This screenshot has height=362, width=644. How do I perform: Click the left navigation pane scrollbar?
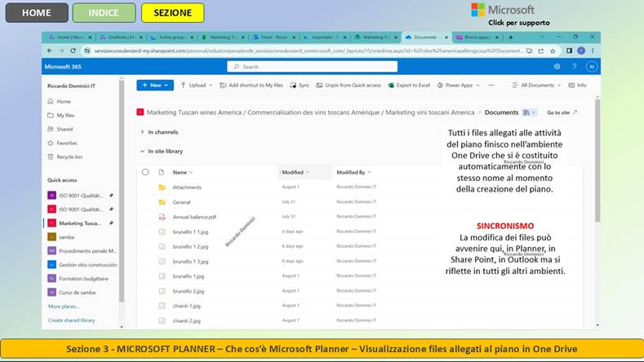point(122,191)
